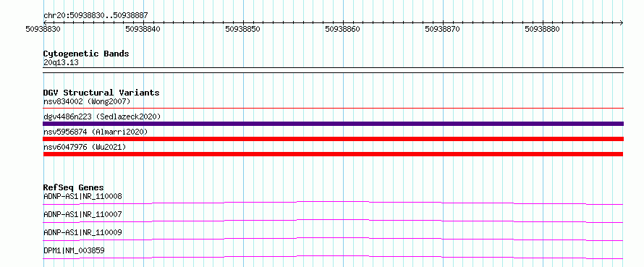Select variant nsv6047976 (Wu2021) label

[x=85, y=147]
